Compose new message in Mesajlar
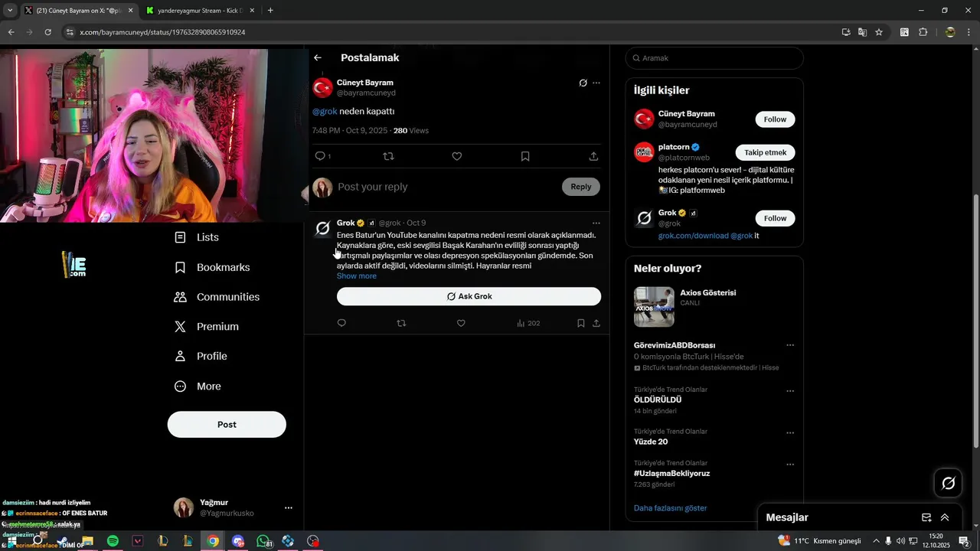The height and width of the screenshot is (551, 980). (926, 518)
